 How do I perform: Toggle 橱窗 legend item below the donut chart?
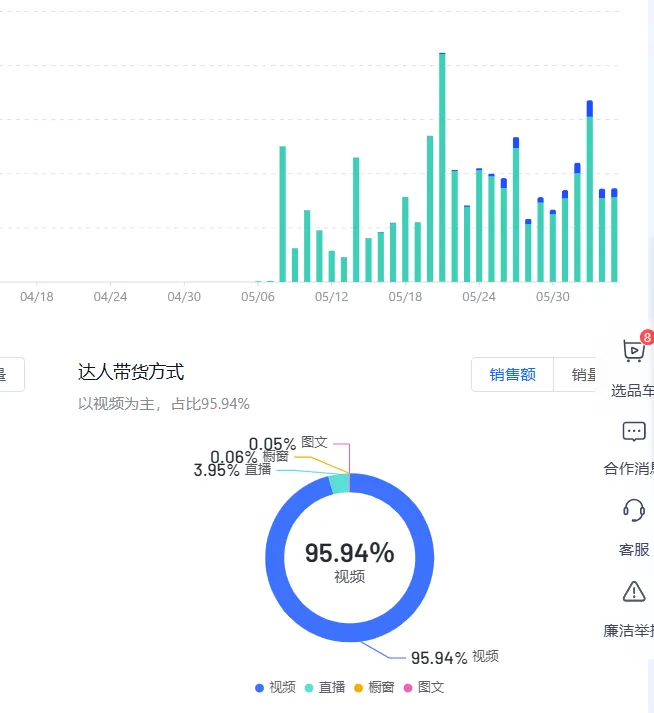[x=374, y=687]
